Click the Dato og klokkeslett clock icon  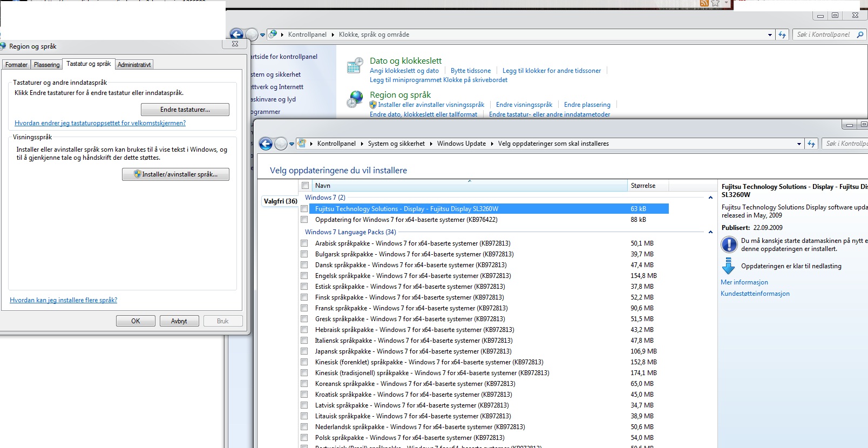point(354,65)
